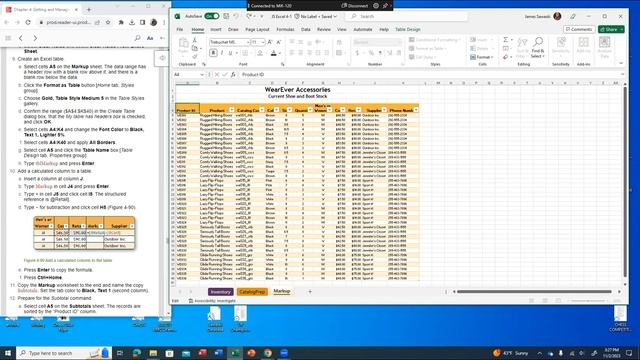The image size is (640, 360).
Task: Open the Cell Styles menu
Action: point(422,57)
